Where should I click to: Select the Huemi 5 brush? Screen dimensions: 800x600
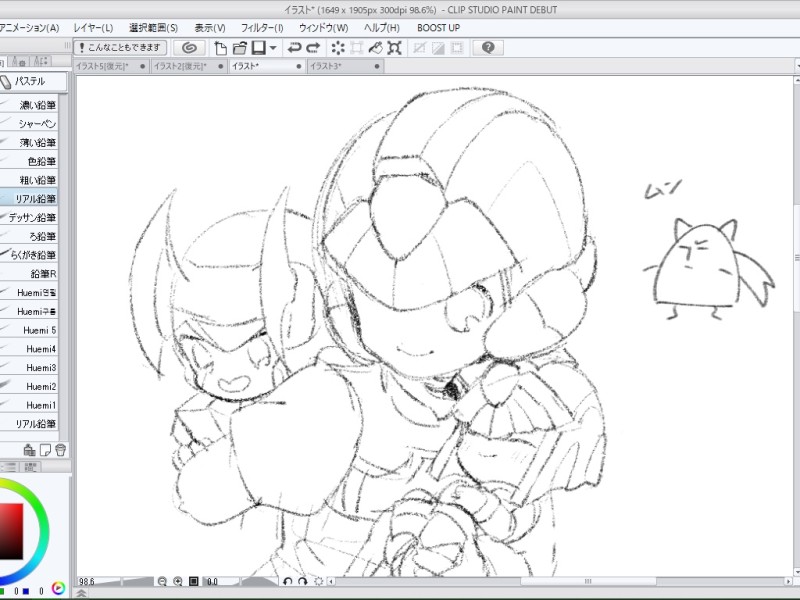pos(29,331)
